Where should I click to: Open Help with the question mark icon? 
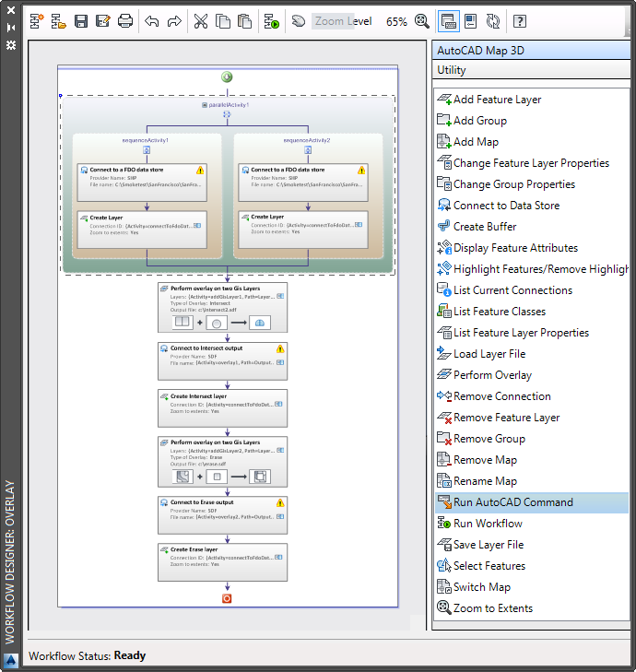tap(520, 21)
